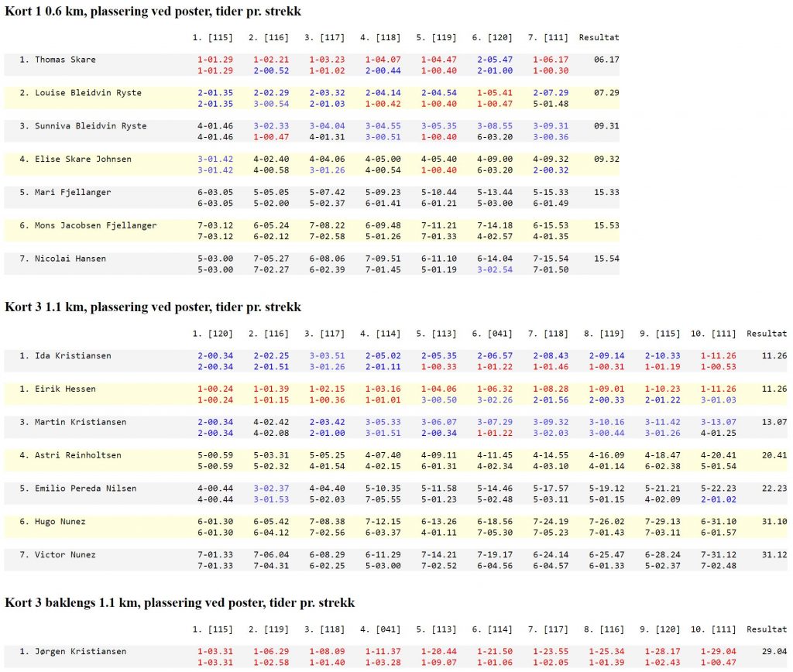Select runner name Victor Nunez

[65, 555]
